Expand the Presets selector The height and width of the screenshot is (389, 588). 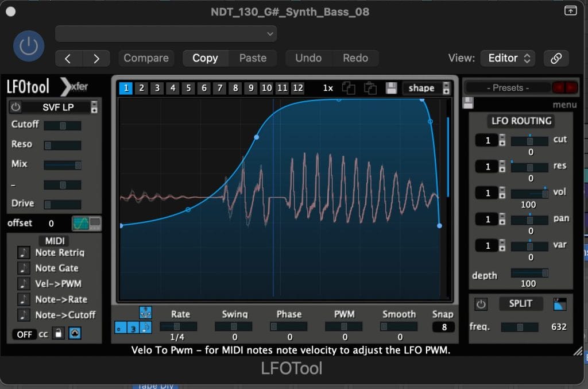[x=508, y=88]
